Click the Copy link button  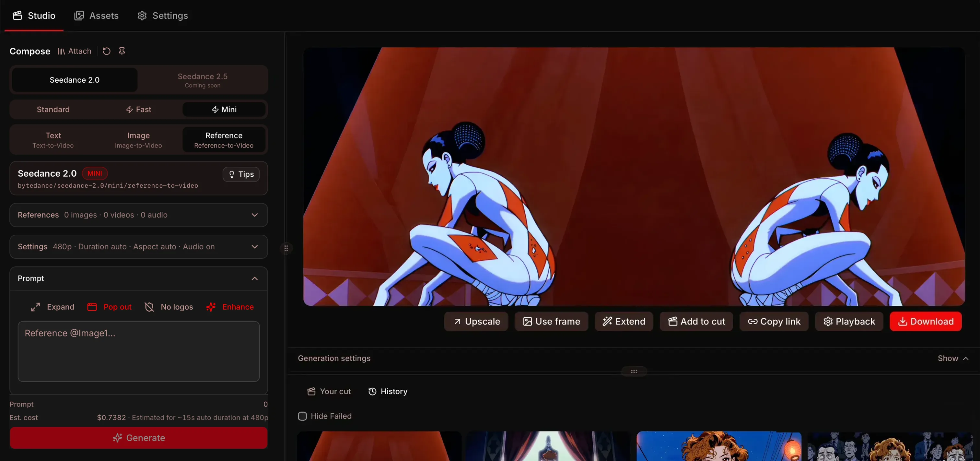point(774,322)
